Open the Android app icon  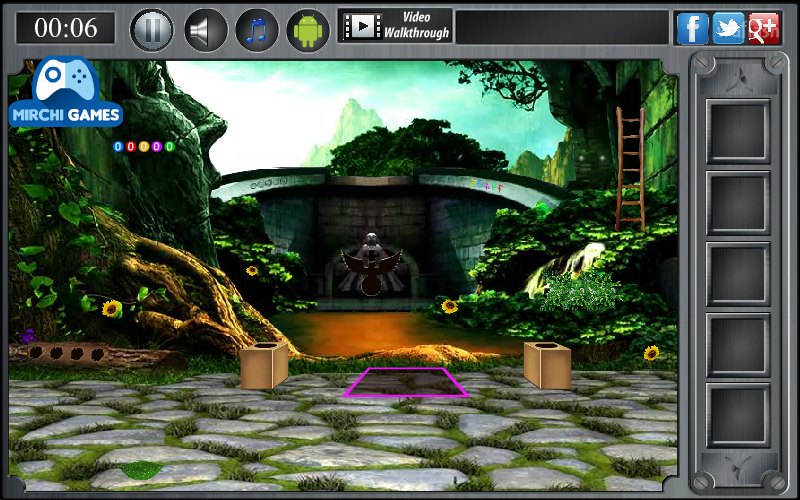pos(308,30)
